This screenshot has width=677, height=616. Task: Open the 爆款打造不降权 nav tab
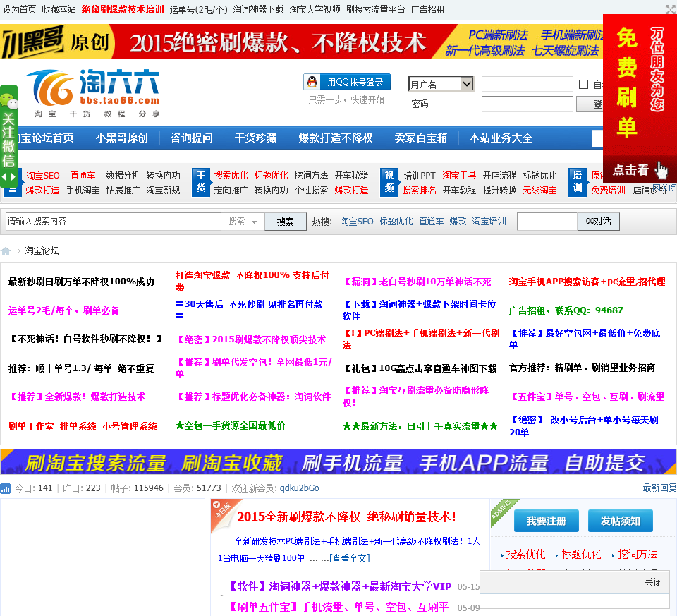click(336, 138)
